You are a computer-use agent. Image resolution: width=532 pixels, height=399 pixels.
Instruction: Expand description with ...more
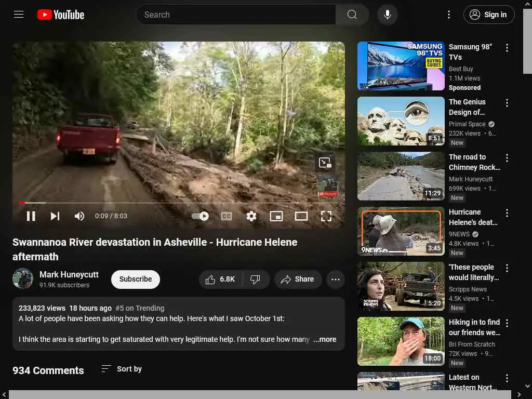325,339
